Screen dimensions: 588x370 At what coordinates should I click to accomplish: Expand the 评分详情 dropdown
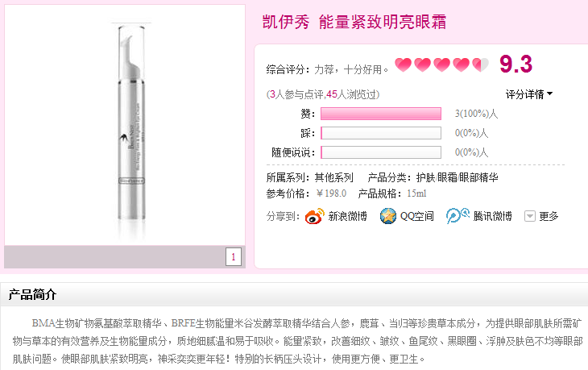coord(528,94)
